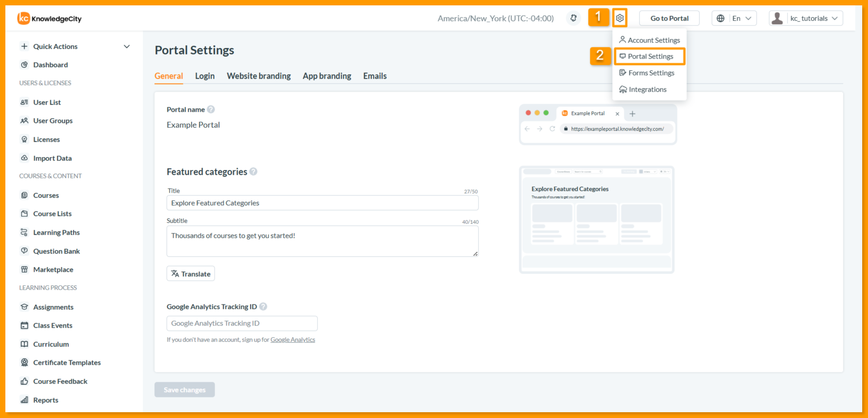Switch to the Emails tab

pyautogui.click(x=375, y=76)
